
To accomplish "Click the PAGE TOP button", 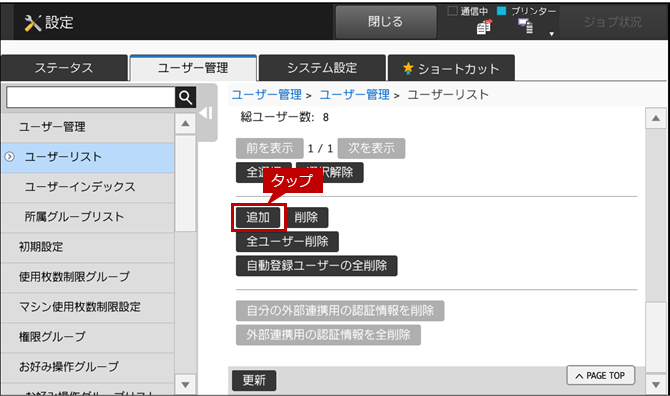I will pyautogui.click(x=600, y=375).
